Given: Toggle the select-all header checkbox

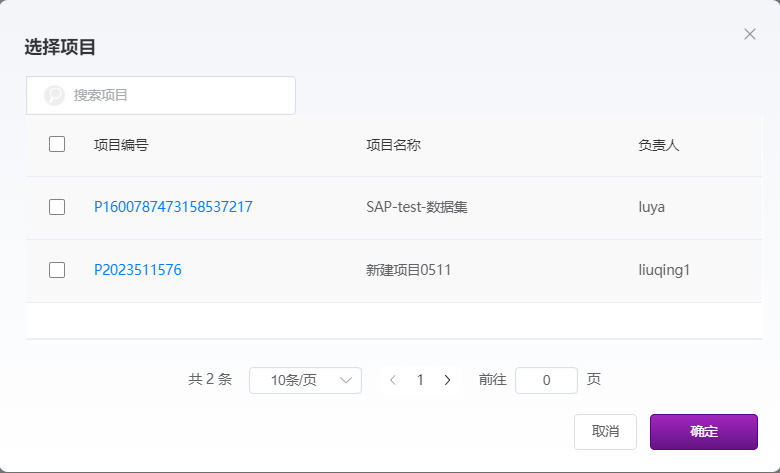Looking at the screenshot, I should [x=57, y=144].
